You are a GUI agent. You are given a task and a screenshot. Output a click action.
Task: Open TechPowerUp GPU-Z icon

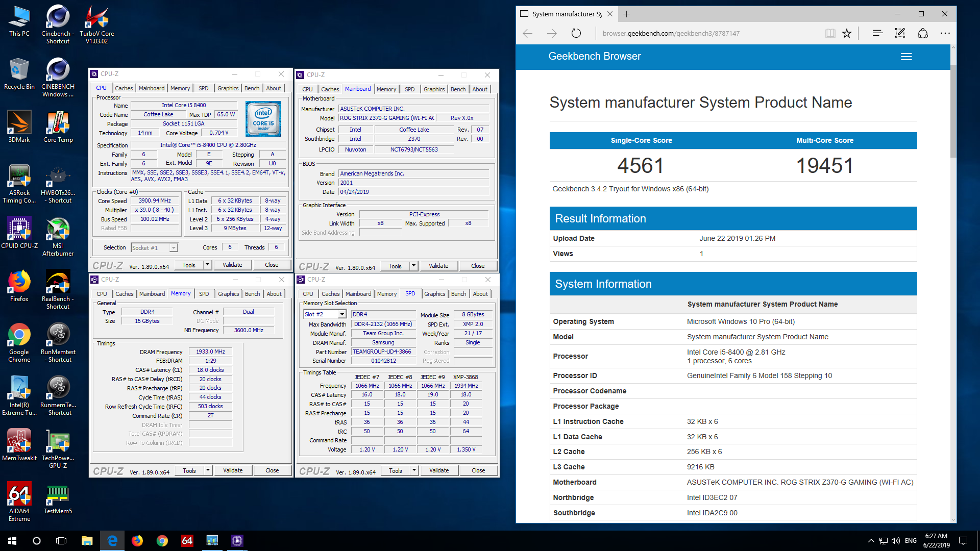(58, 449)
